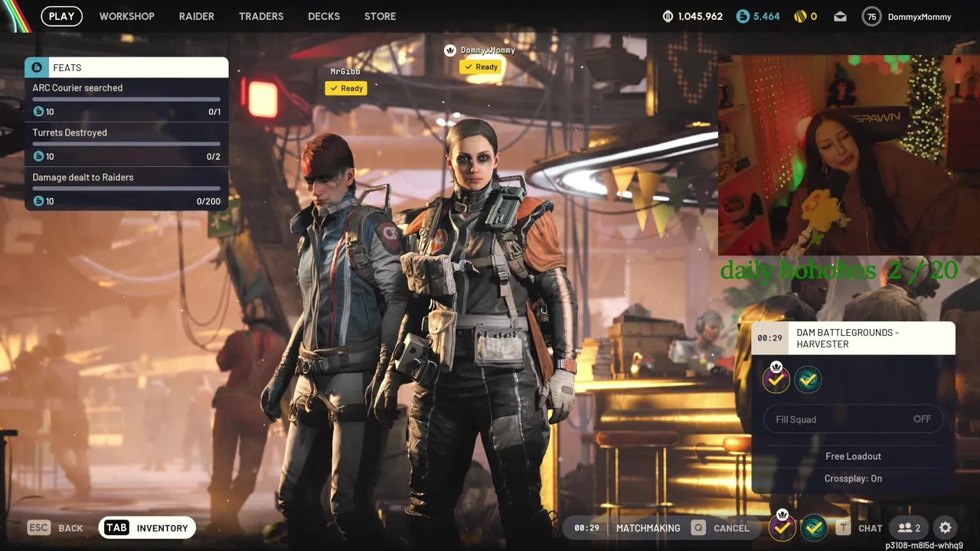The width and height of the screenshot is (980, 551).
Task: Click DAM BATTLEGROUNDS - HARVESTER map title
Action: click(x=848, y=338)
